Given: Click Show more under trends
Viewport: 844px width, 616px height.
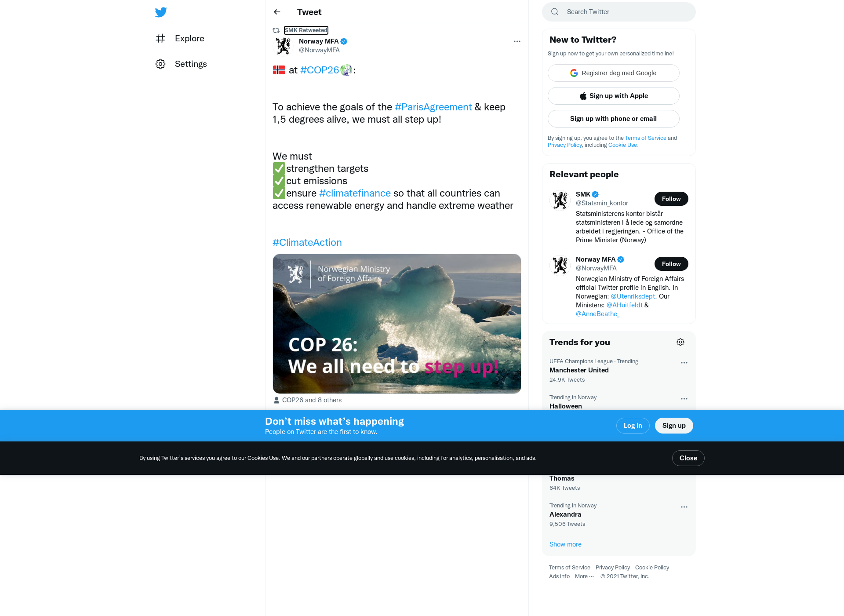Looking at the screenshot, I should coord(565,544).
